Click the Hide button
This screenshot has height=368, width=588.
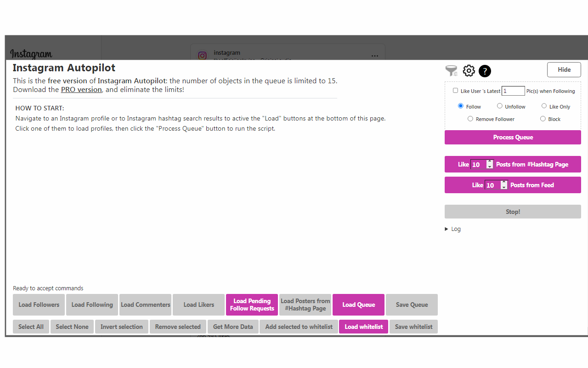click(x=564, y=70)
